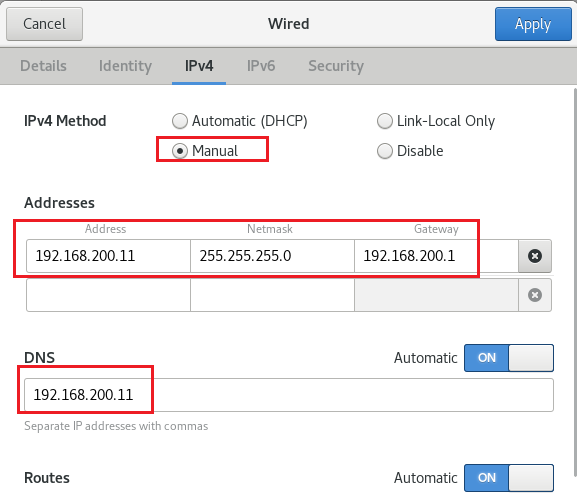Turn off Automatic DNS switch
This screenshot has width=577, height=493.
point(509,358)
